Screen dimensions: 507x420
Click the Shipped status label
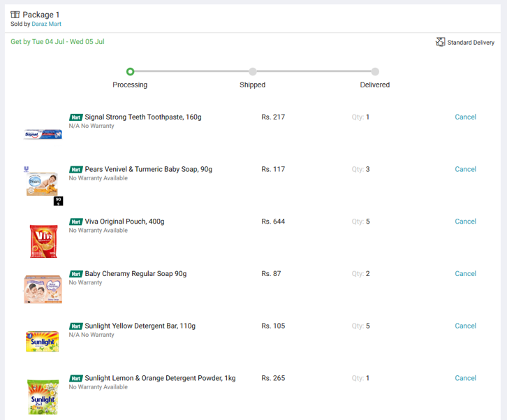point(253,85)
